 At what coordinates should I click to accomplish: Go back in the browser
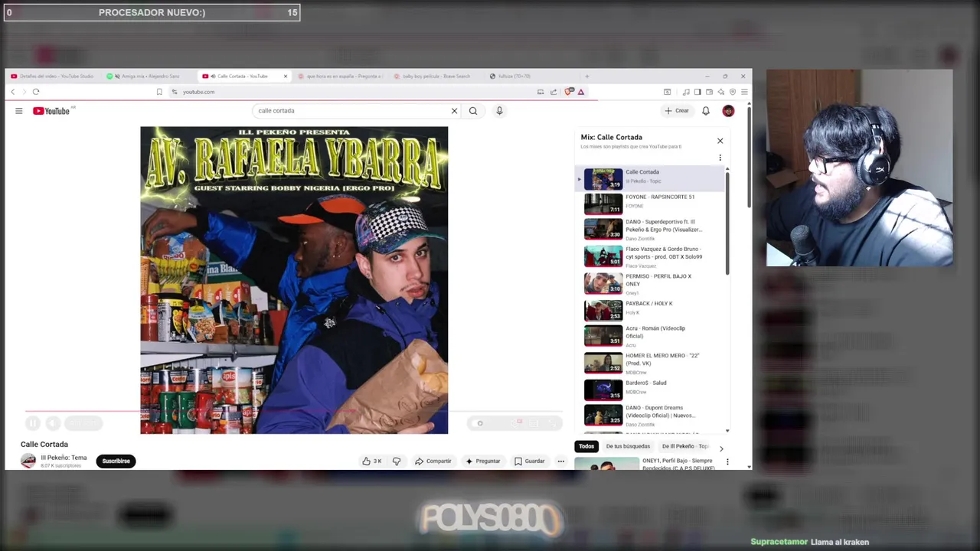pos(12,92)
